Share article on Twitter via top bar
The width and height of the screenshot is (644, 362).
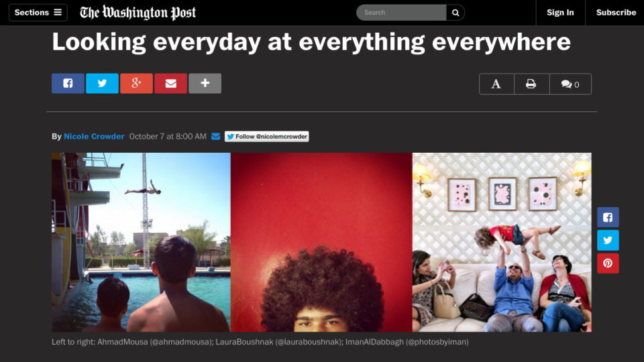[x=102, y=83]
